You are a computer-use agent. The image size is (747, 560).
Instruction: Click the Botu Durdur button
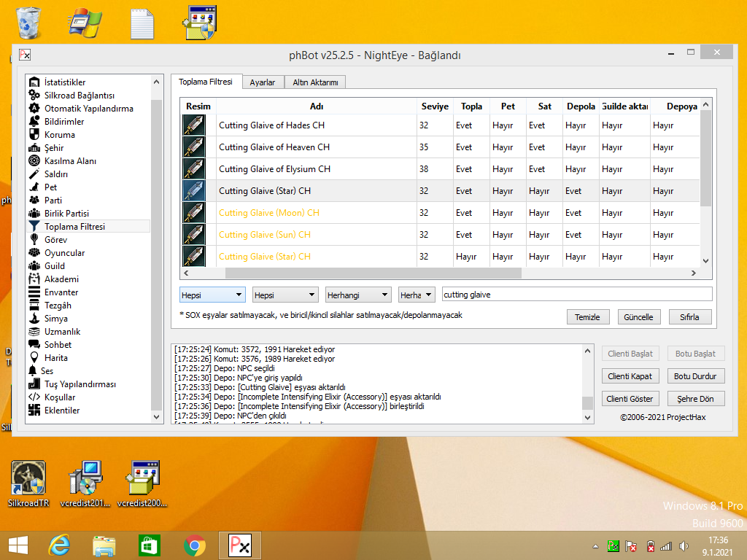pyautogui.click(x=695, y=376)
